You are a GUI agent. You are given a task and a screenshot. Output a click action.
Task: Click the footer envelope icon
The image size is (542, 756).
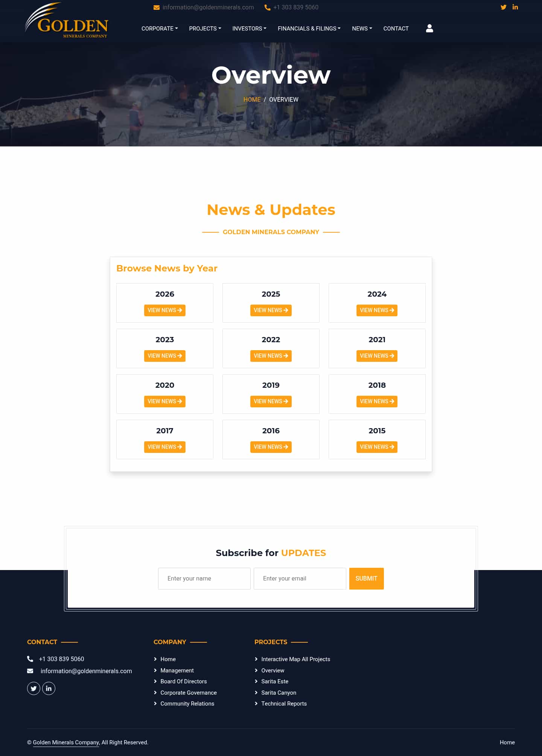(x=30, y=671)
